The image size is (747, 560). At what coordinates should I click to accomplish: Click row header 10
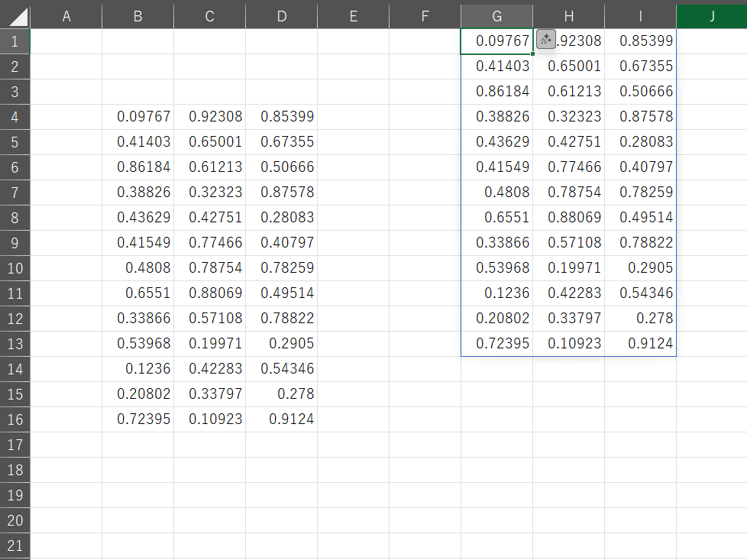coord(15,268)
